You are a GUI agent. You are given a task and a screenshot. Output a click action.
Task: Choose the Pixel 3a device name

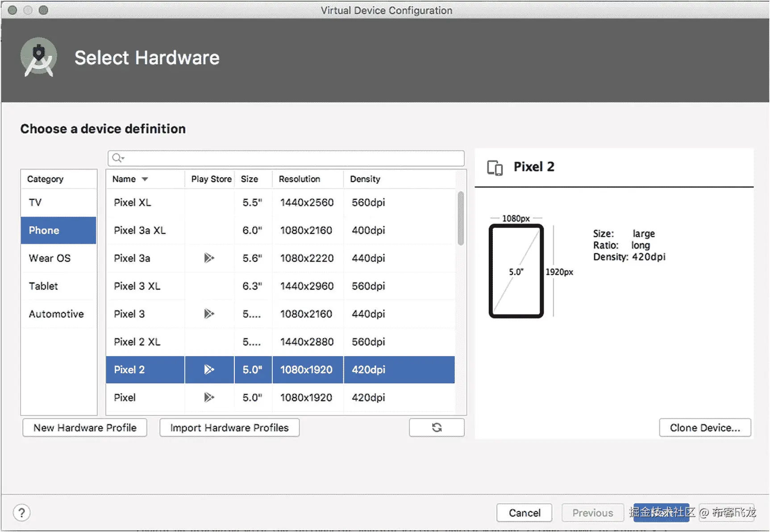click(x=132, y=258)
